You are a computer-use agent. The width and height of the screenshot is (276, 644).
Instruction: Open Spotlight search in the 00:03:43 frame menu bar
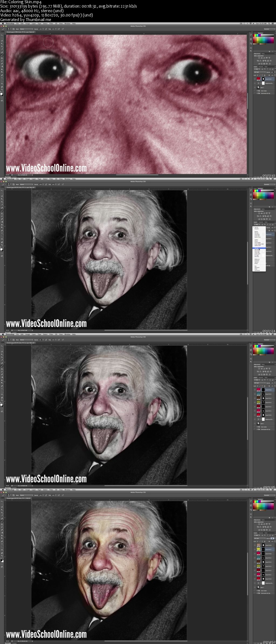coord(269,23)
